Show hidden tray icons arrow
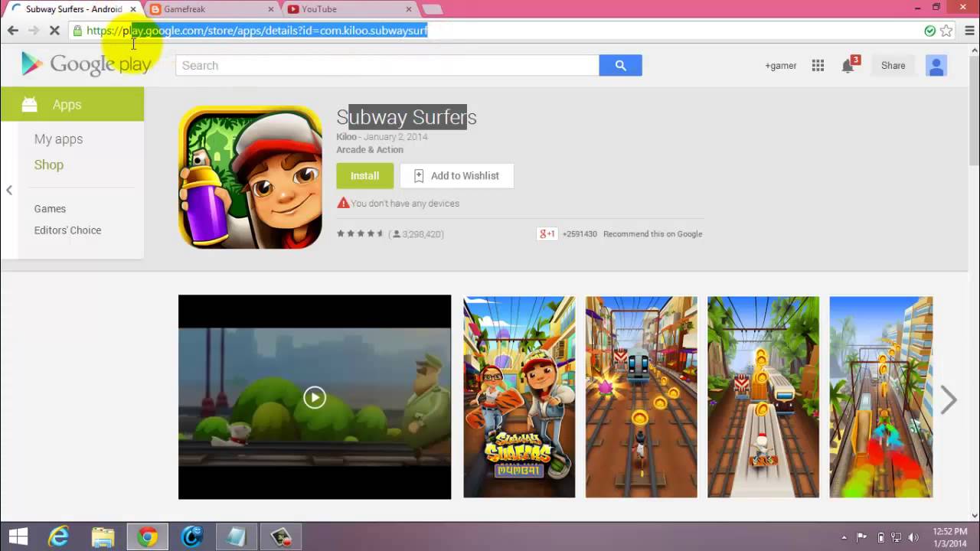Image resolution: width=980 pixels, height=551 pixels. click(x=844, y=537)
